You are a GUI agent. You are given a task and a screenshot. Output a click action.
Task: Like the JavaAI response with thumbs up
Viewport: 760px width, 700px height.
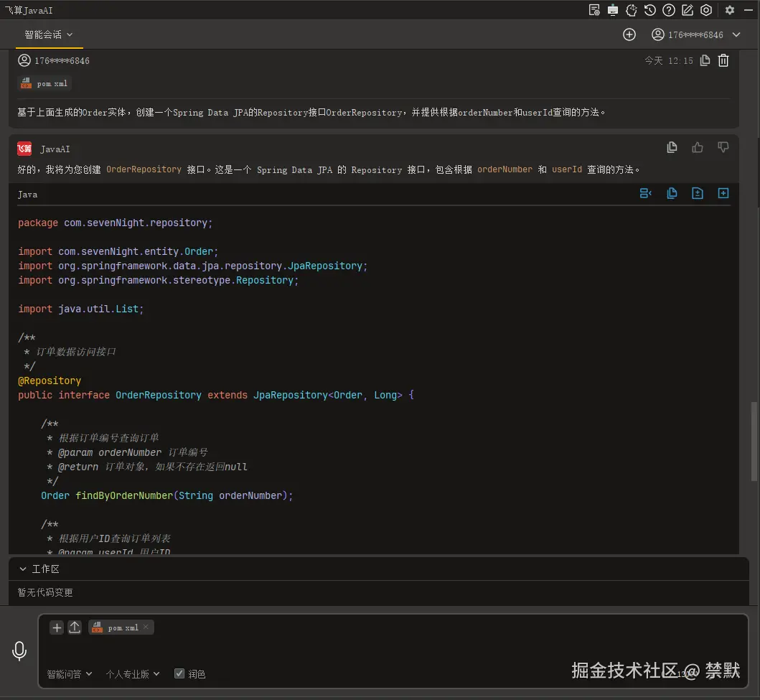(x=698, y=147)
